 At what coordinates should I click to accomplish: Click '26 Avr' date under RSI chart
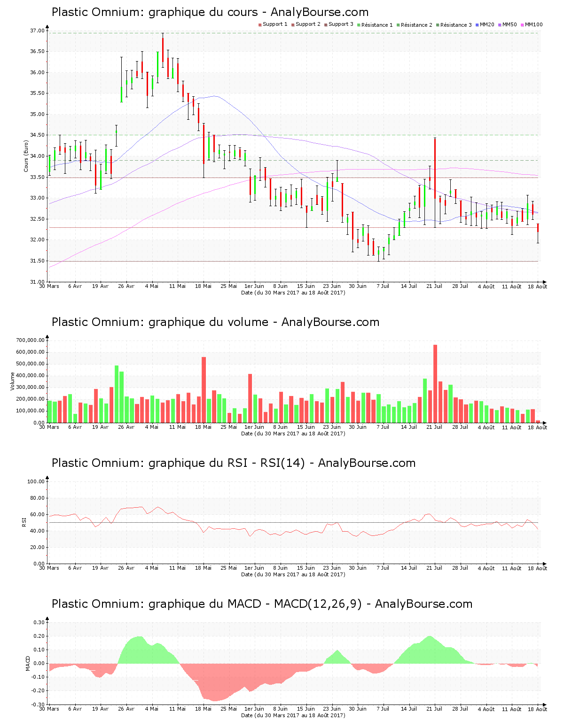(x=126, y=568)
